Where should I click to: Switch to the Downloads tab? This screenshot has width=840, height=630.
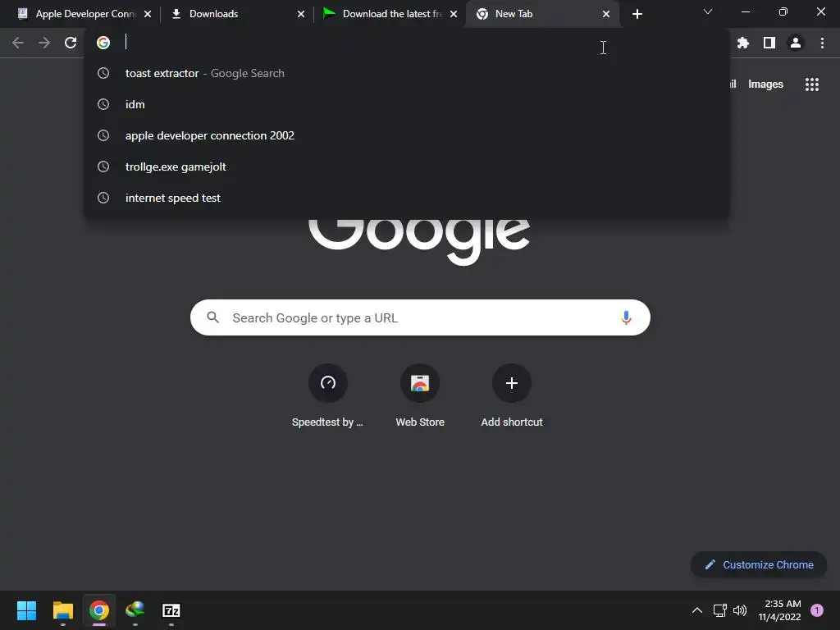coord(235,14)
